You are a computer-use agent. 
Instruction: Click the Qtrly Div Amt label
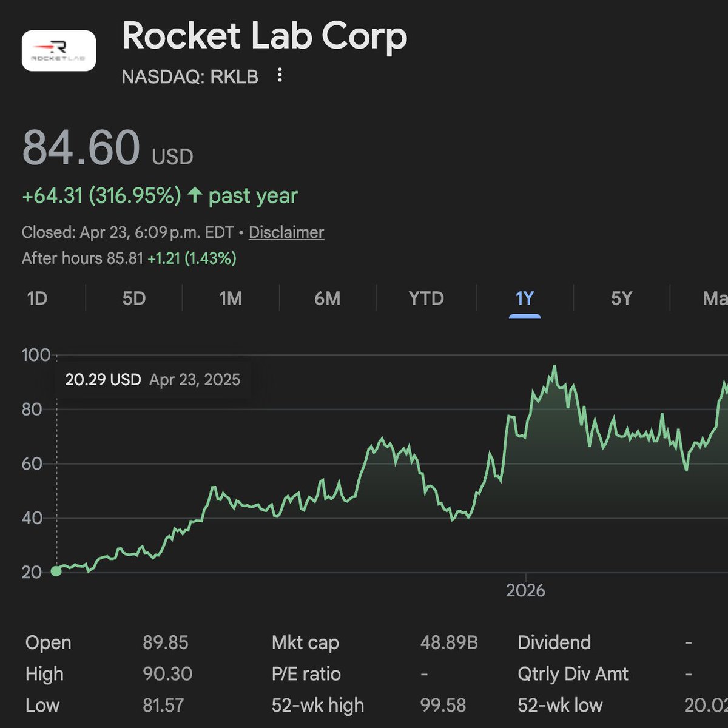[x=573, y=674]
